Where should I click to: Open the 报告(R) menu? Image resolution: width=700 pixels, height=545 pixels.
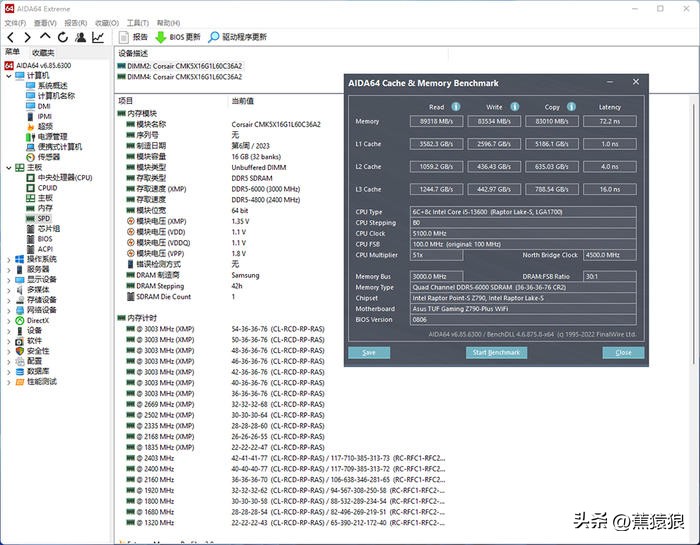(x=75, y=23)
